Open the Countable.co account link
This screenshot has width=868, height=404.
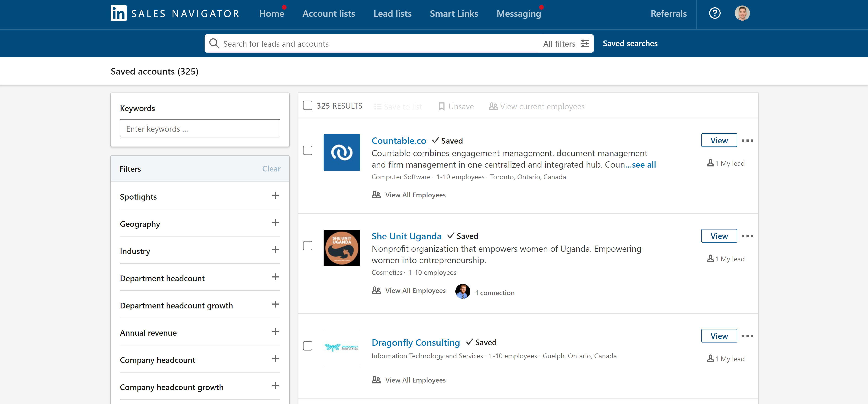tap(399, 140)
